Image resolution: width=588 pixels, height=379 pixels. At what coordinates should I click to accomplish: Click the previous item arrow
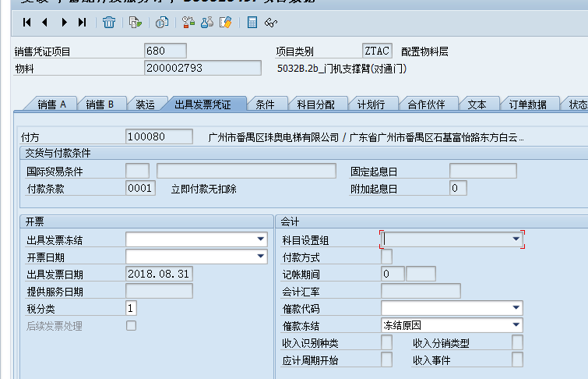click(x=44, y=23)
